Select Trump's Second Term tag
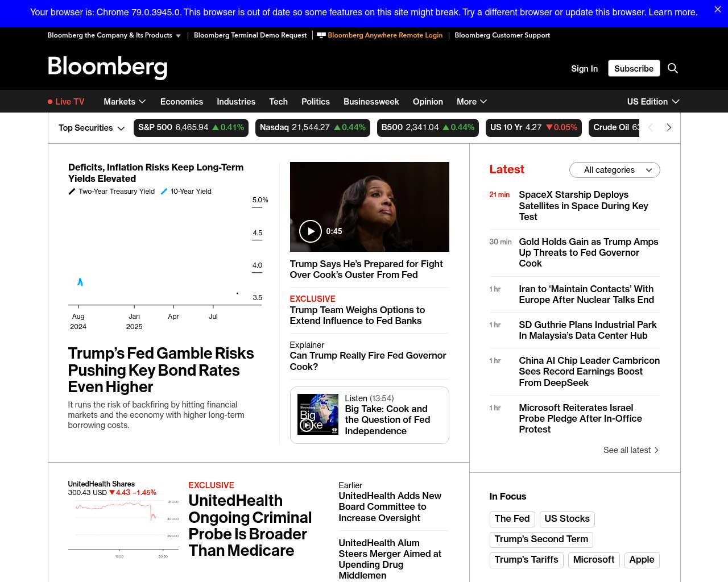The width and height of the screenshot is (728, 582). coord(541,539)
